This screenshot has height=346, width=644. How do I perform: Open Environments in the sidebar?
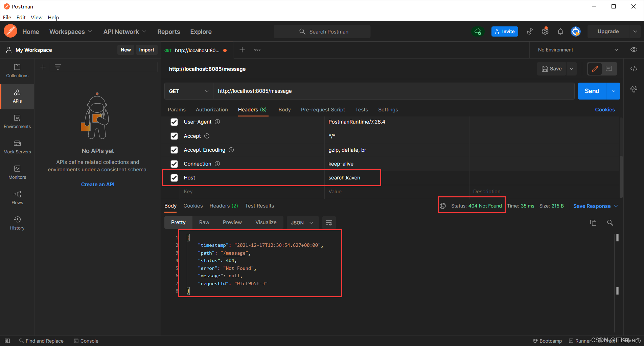pyautogui.click(x=17, y=122)
